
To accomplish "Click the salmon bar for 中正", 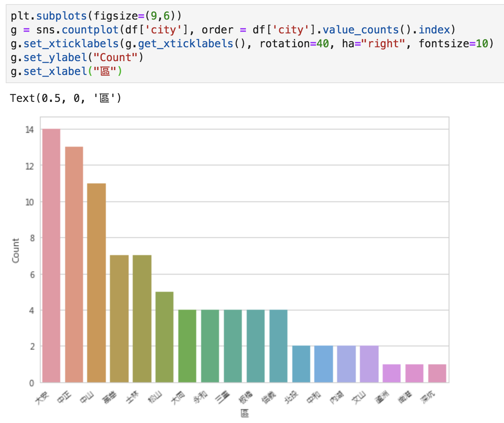I will (74, 264).
